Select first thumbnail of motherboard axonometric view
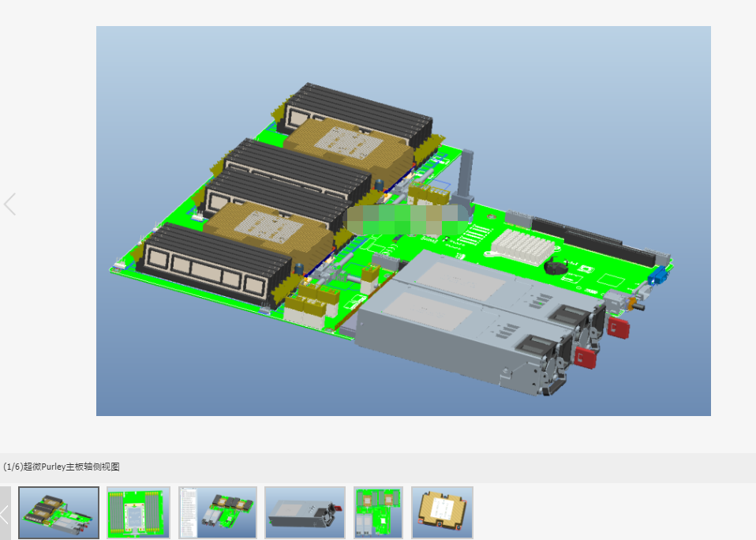 (x=59, y=512)
